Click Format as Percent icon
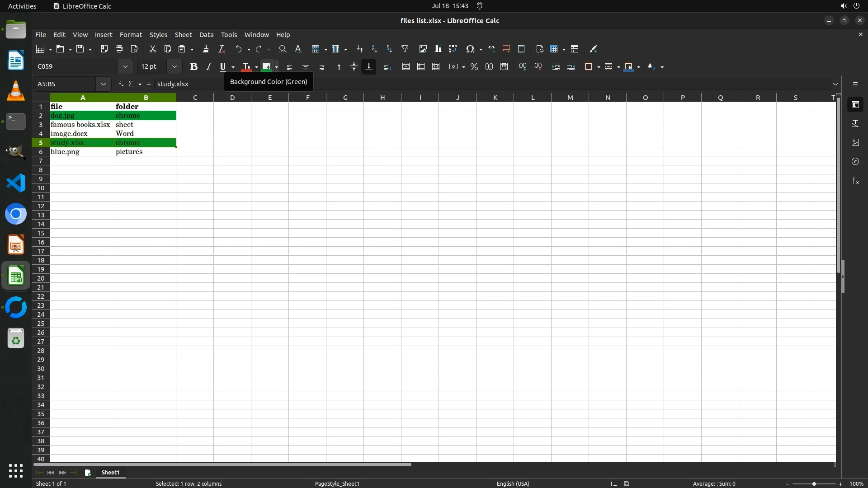Screen dimensions: 868x488 coord(474,67)
